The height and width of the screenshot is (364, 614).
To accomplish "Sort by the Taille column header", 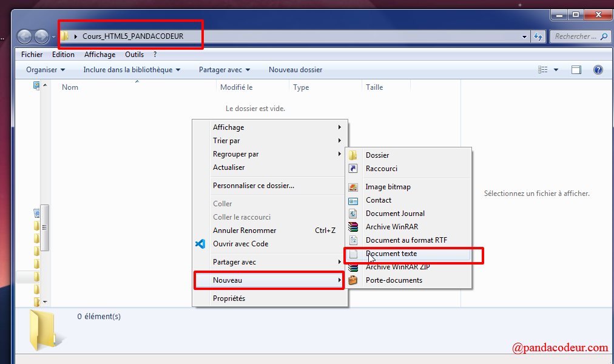I will click(x=374, y=87).
